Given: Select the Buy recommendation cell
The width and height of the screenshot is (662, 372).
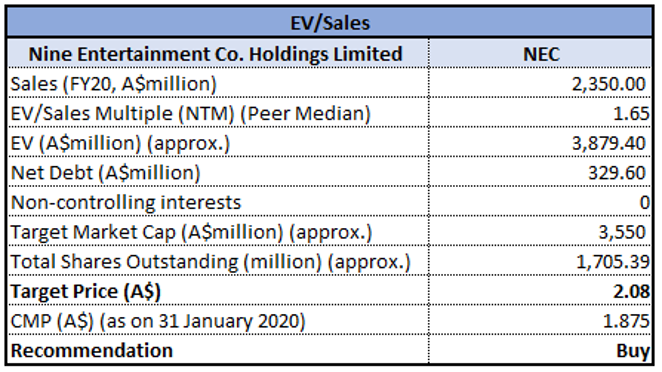Looking at the screenshot, I should [541, 350].
